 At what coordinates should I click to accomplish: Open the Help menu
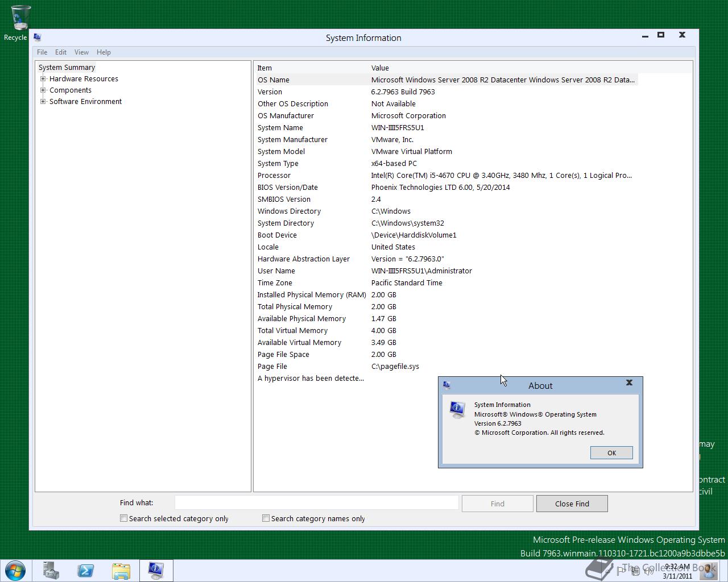point(104,52)
